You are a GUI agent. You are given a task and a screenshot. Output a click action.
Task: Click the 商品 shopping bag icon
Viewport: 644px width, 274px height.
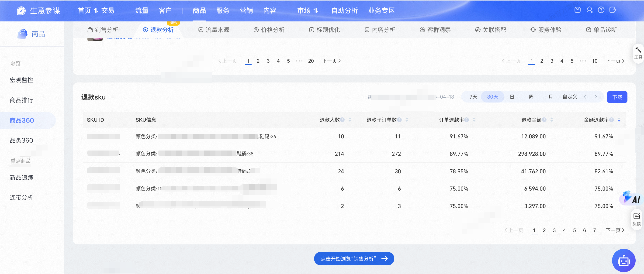22,34
